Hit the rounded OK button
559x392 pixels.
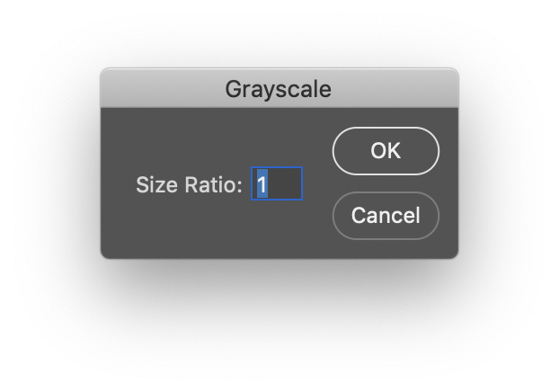(386, 151)
